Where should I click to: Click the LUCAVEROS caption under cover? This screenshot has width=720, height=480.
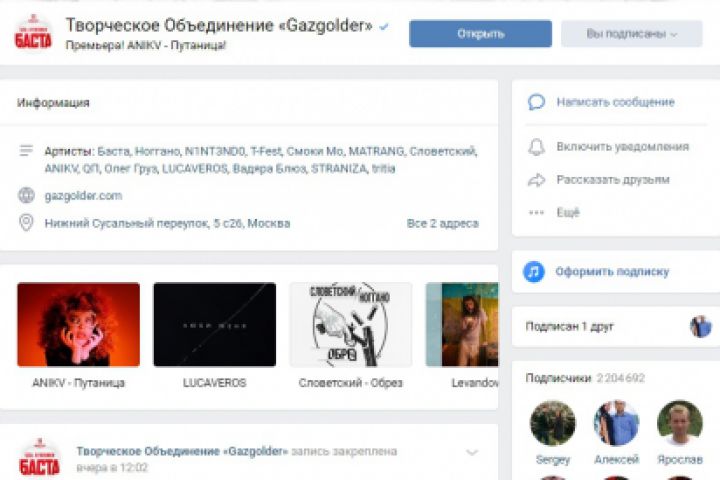pos(214,383)
